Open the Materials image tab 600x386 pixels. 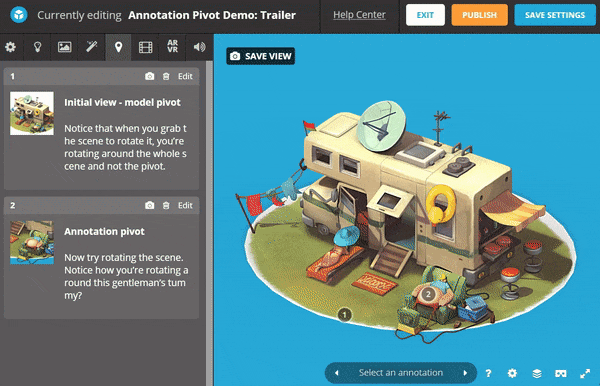pos(64,47)
